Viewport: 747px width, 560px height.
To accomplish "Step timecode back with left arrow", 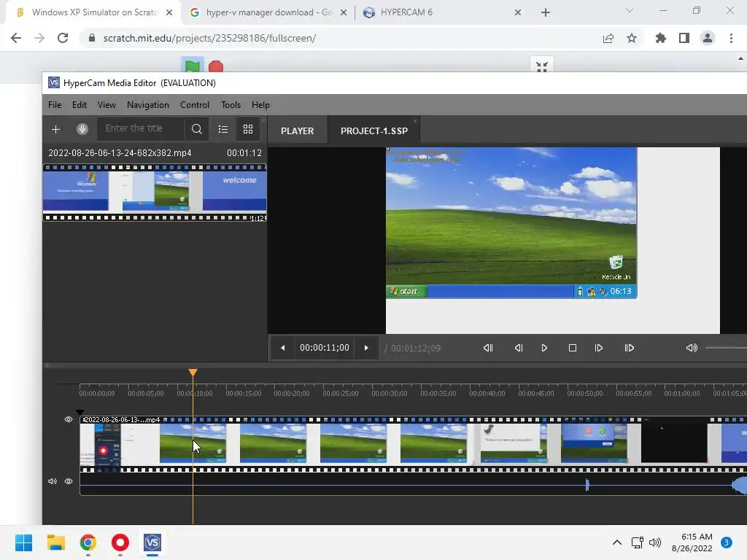I will point(282,348).
